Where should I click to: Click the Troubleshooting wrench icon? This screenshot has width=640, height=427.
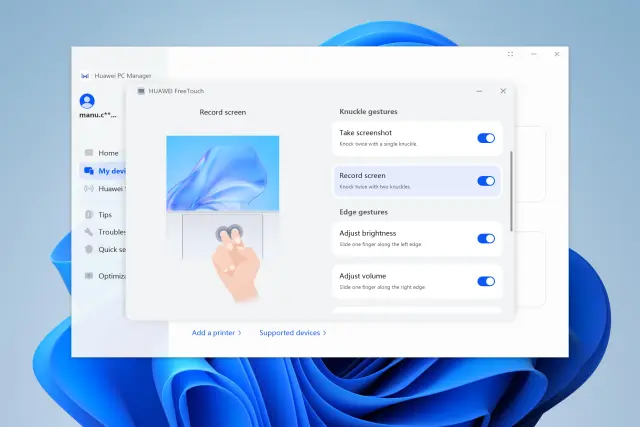88,232
